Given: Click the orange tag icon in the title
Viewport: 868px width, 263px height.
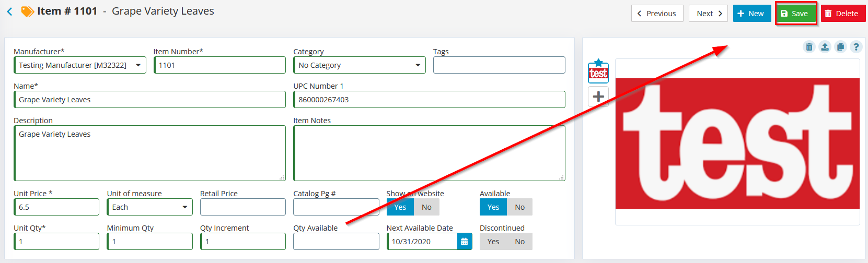Looking at the screenshot, I should point(27,11).
